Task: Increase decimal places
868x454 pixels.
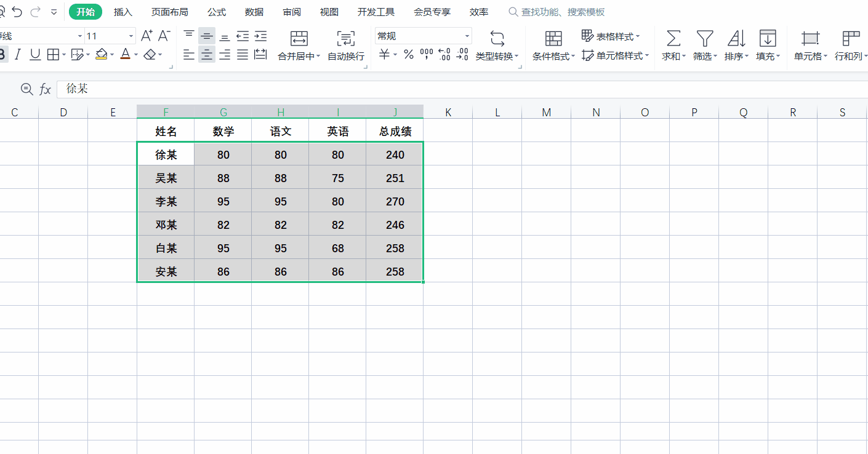Action: tap(444, 55)
